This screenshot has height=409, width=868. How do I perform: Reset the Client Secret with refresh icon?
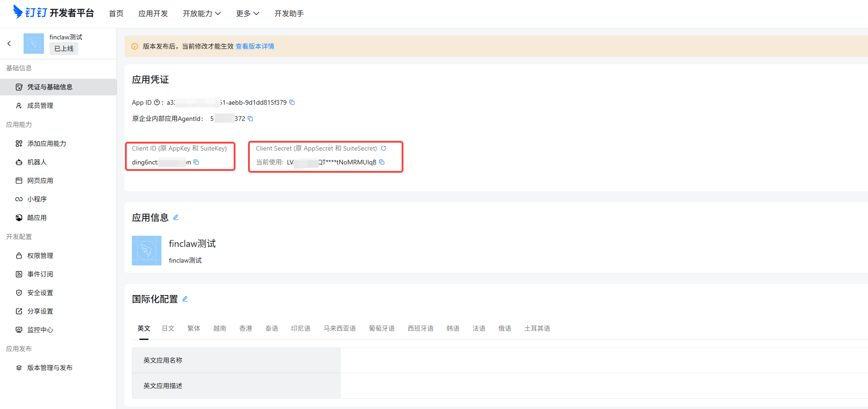click(x=384, y=148)
